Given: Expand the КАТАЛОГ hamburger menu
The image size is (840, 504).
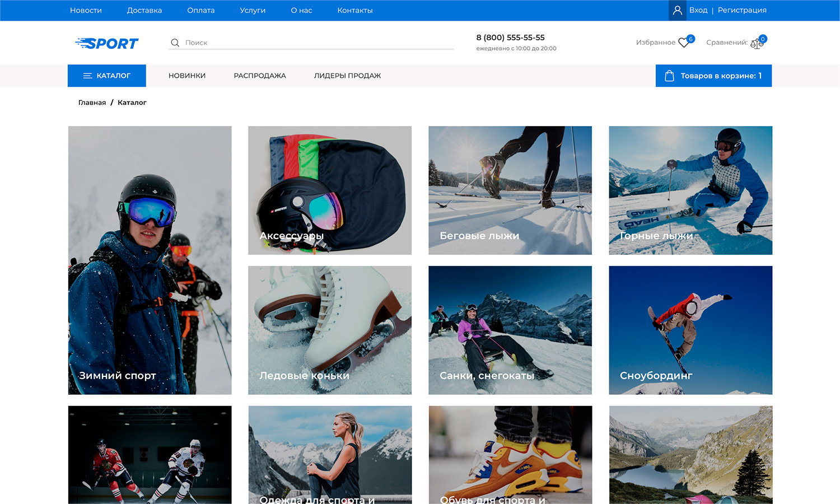Looking at the screenshot, I should coord(88,76).
